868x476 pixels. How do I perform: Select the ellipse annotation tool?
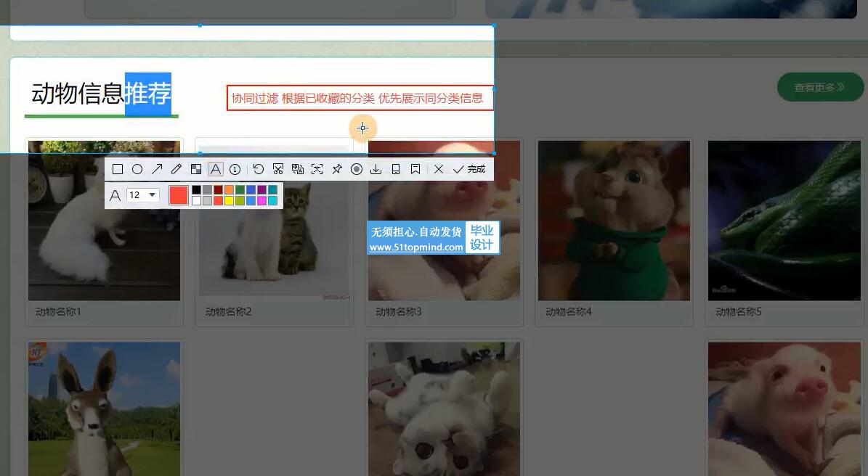click(137, 169)
